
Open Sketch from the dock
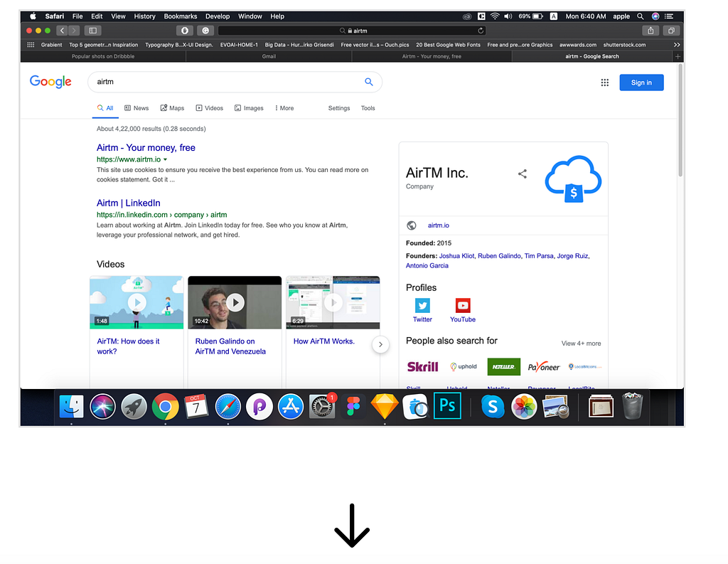(385, 407)
